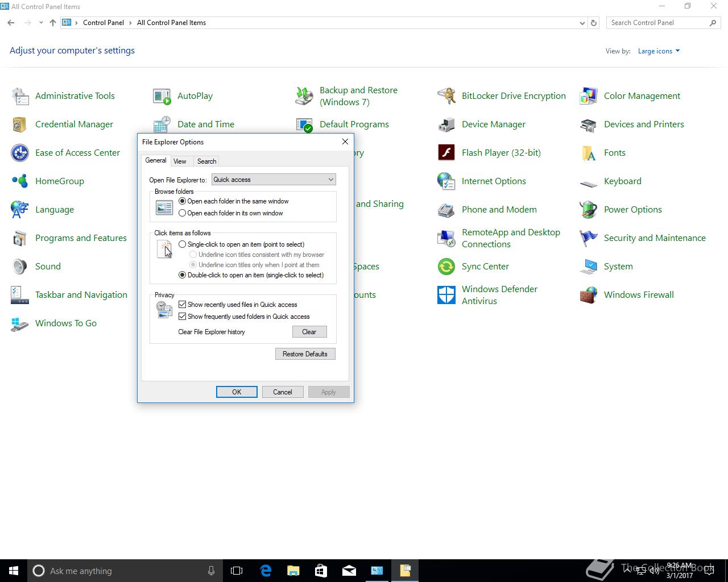Open the Fonts icon
Screen dimensions: 728x582
pyautogui.click(x=589, y=153)
